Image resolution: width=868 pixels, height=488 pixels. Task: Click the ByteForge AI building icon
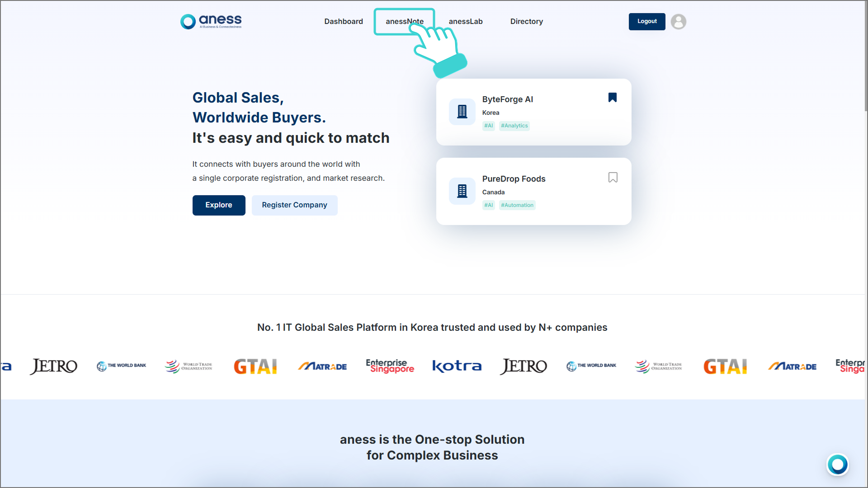click(x=462, y=112)
